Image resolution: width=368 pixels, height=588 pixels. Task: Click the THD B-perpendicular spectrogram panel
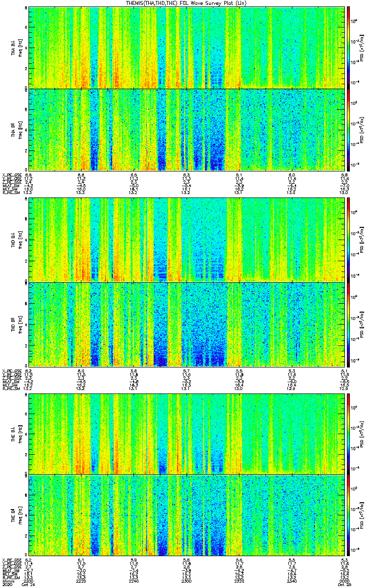coord(186,240)
